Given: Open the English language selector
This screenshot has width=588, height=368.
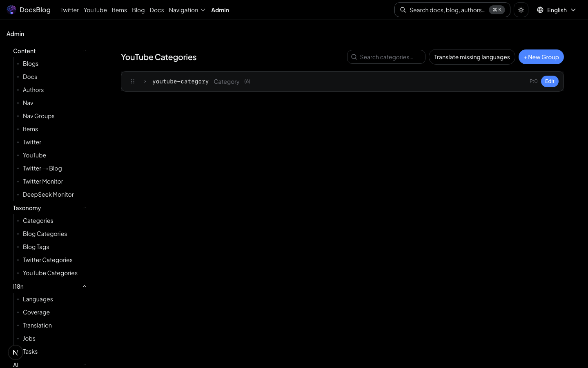Looking at the screenshot, I should point(557,10).
